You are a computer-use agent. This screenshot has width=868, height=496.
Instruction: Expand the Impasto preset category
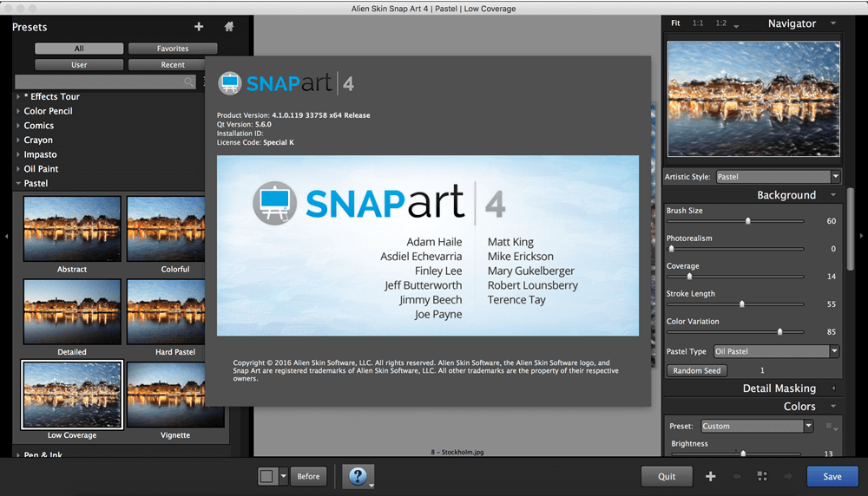coord(18,154)
